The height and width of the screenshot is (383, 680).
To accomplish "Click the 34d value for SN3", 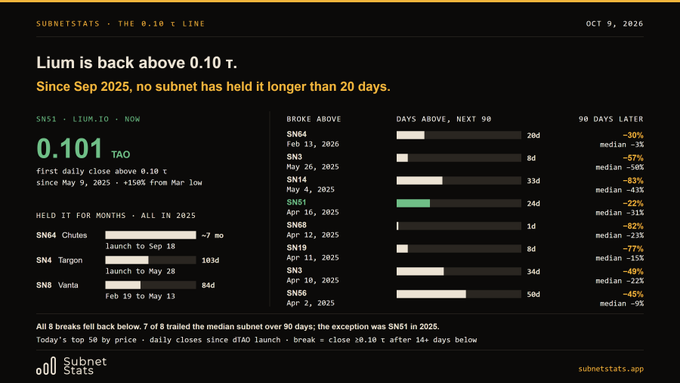I will [533, 272].
